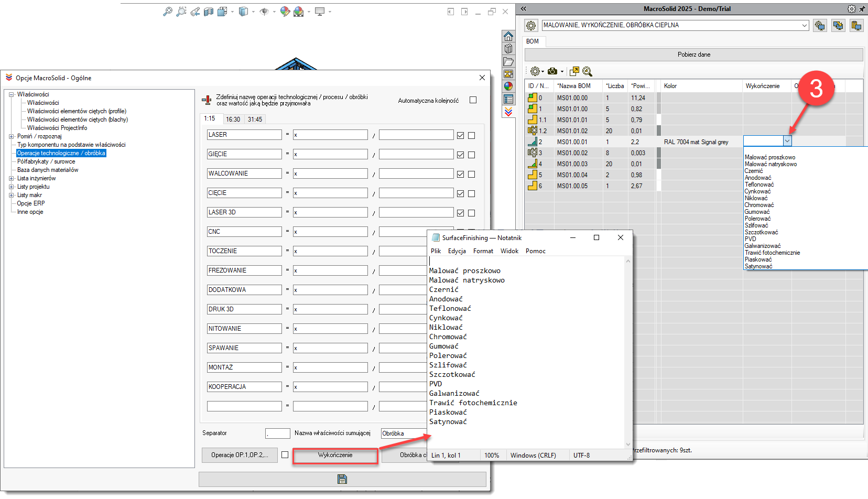The height and width of the screenshot is (499, 868).
Task: Click gear button left of MALOWANIE combo
Action: tap(531, 25)
